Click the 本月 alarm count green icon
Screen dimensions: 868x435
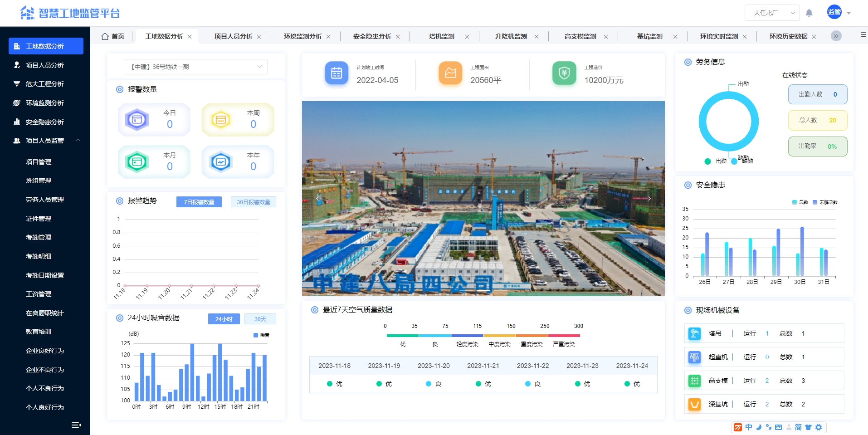point(137,162)
